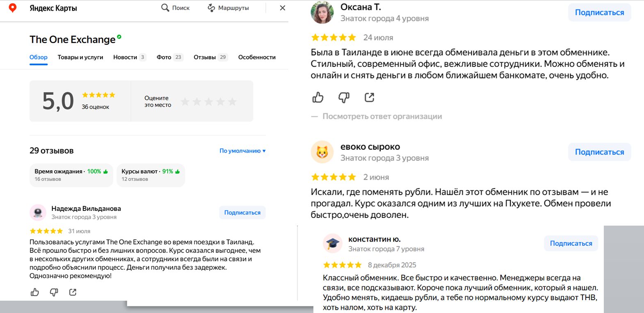Rate this place two stars
Image resolution: width=644 pixels, height=313 pixels.
(197, 101)
